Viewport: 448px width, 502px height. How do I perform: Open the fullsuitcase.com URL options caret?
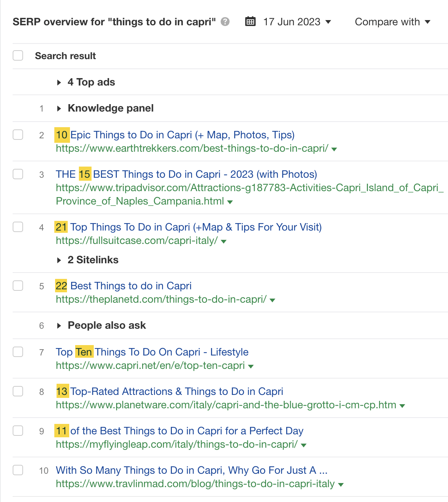coord(223,241)
